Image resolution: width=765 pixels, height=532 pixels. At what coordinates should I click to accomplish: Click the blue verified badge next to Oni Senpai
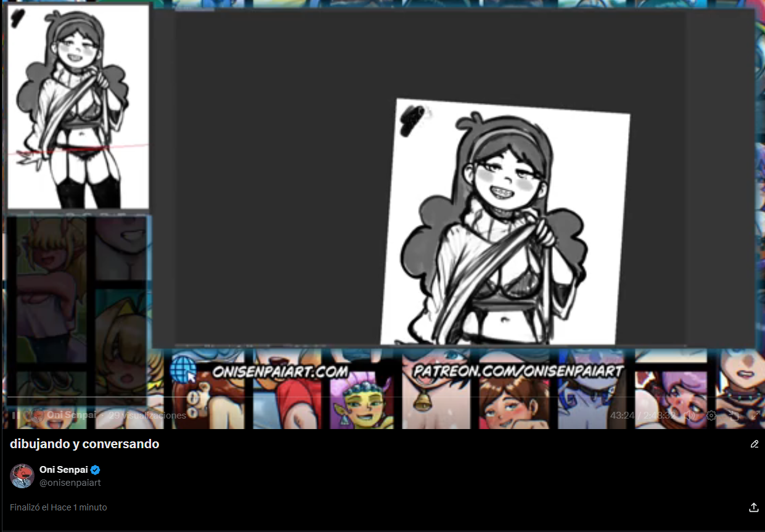coord(96,470)
